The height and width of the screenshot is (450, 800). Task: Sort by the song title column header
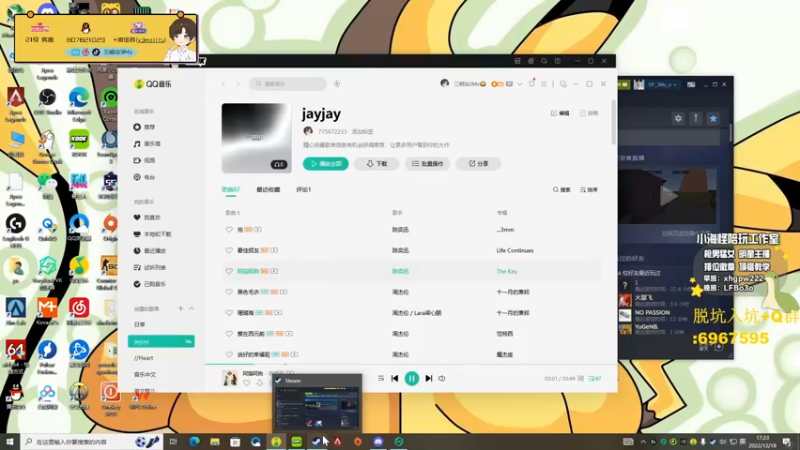233,213
